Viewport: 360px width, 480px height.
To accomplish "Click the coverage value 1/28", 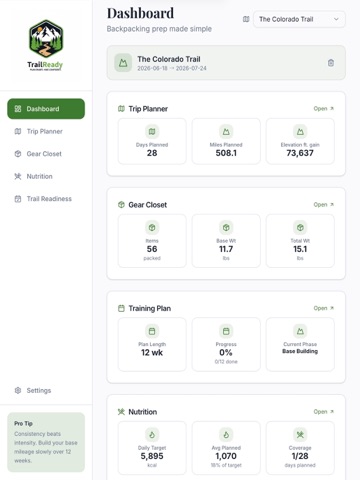I will 300,456.
